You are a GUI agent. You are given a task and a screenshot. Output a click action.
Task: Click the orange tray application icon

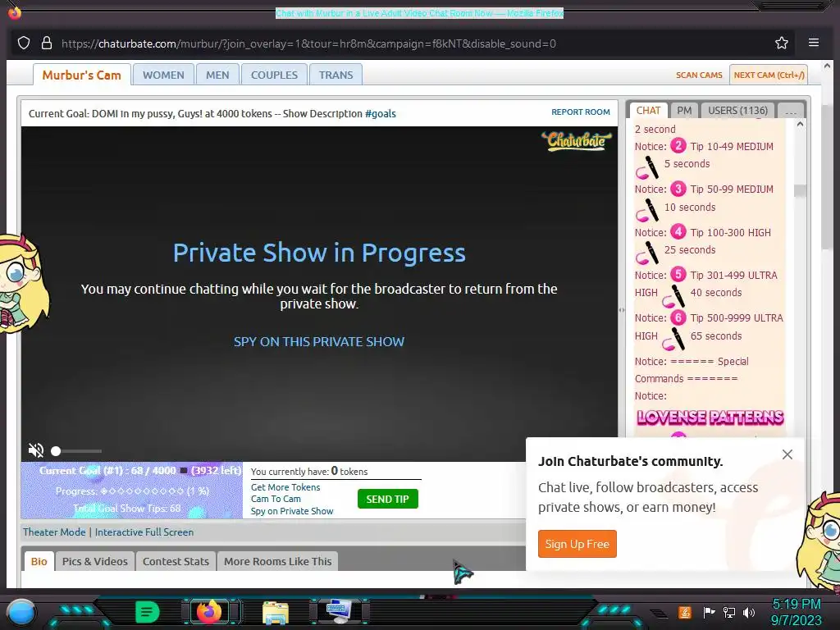tap(685, 612)
